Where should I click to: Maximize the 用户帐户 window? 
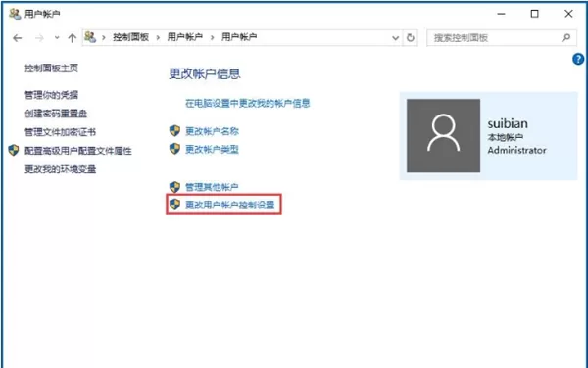535,14
